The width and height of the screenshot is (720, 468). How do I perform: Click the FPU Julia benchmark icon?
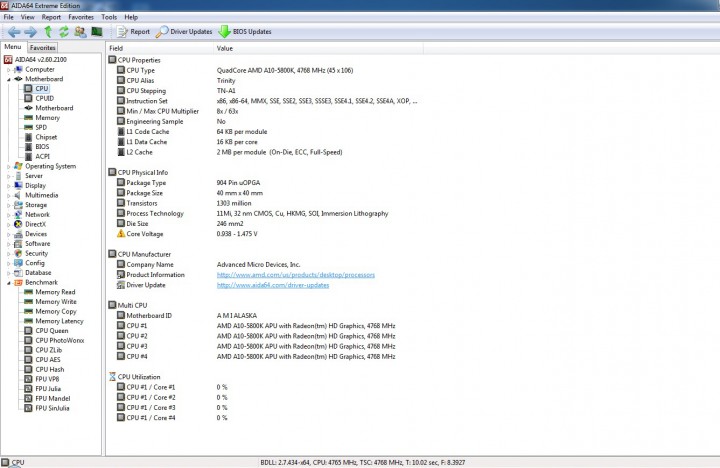(x=28, y=389)
